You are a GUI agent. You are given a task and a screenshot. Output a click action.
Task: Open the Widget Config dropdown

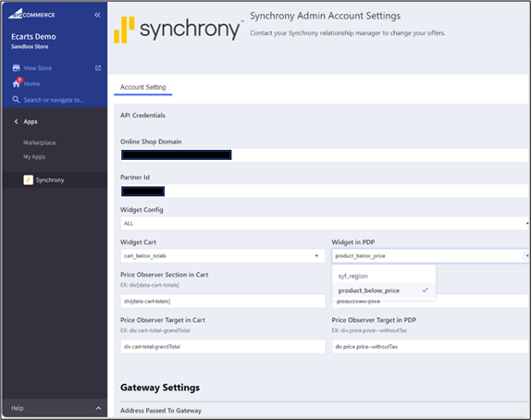coord(325,223)
